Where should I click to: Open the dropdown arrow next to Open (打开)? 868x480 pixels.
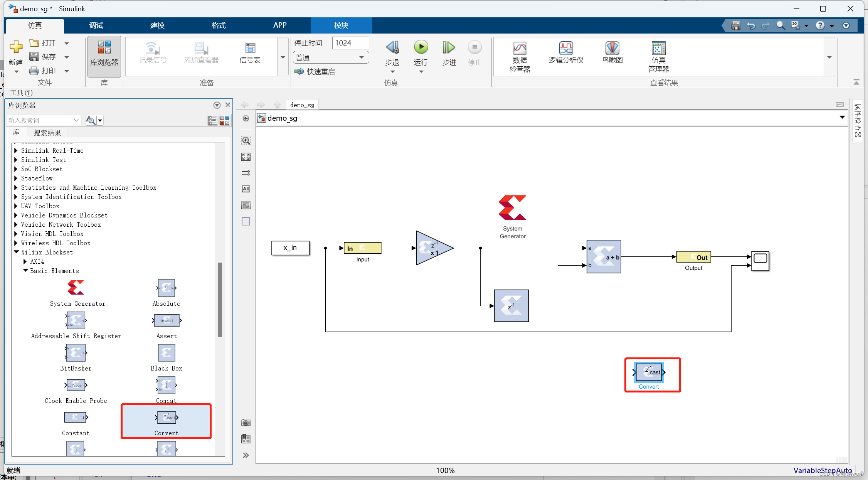67,43
